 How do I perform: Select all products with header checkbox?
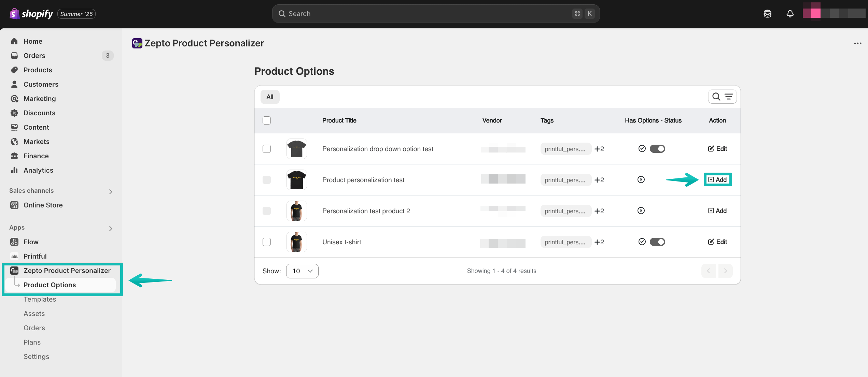click(267, 120)
